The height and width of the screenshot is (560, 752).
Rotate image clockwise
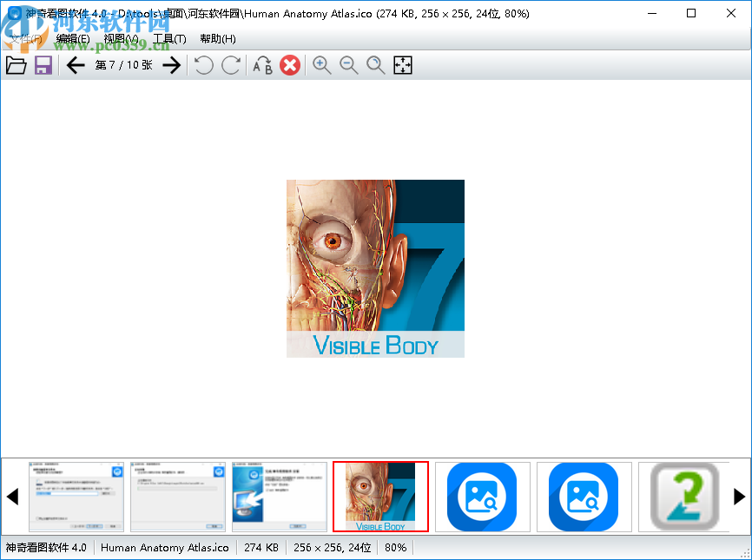[231, 65]
